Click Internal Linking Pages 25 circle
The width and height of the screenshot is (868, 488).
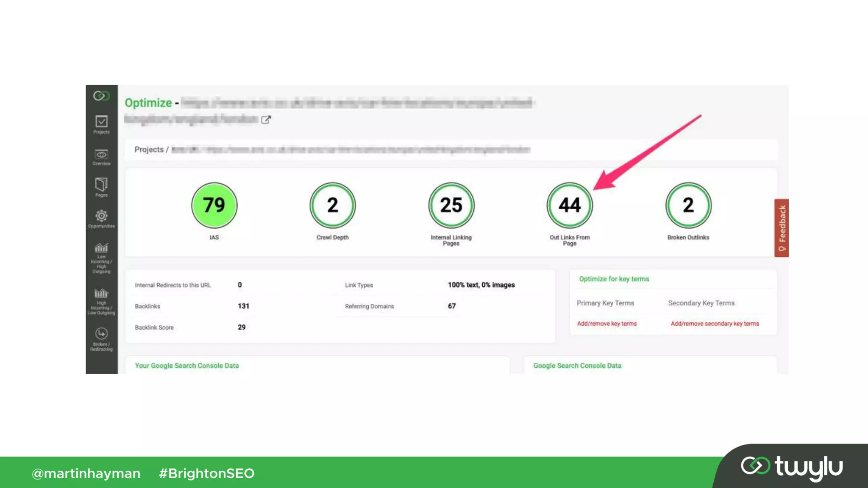click(451, 205)
